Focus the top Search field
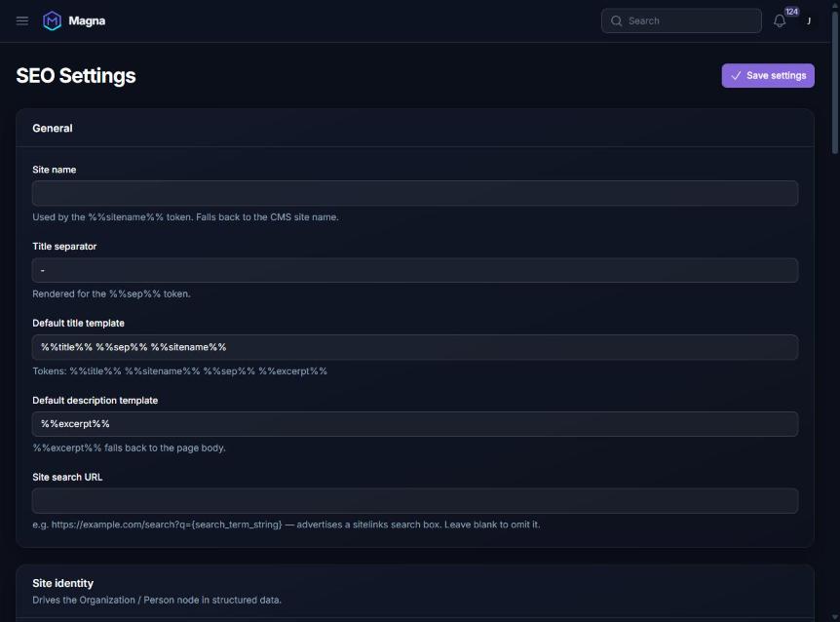 pyautogui.click(x=681, y=20)
